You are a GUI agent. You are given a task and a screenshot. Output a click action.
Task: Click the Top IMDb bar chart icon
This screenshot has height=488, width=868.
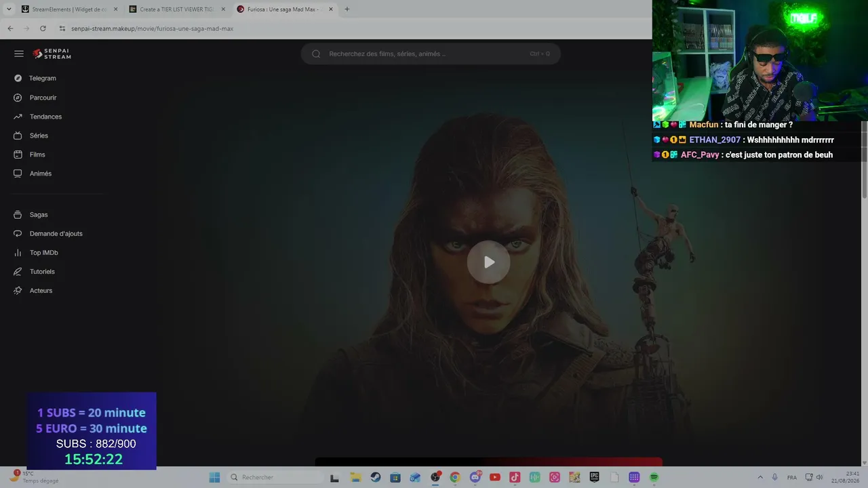(x=18, y=253)
